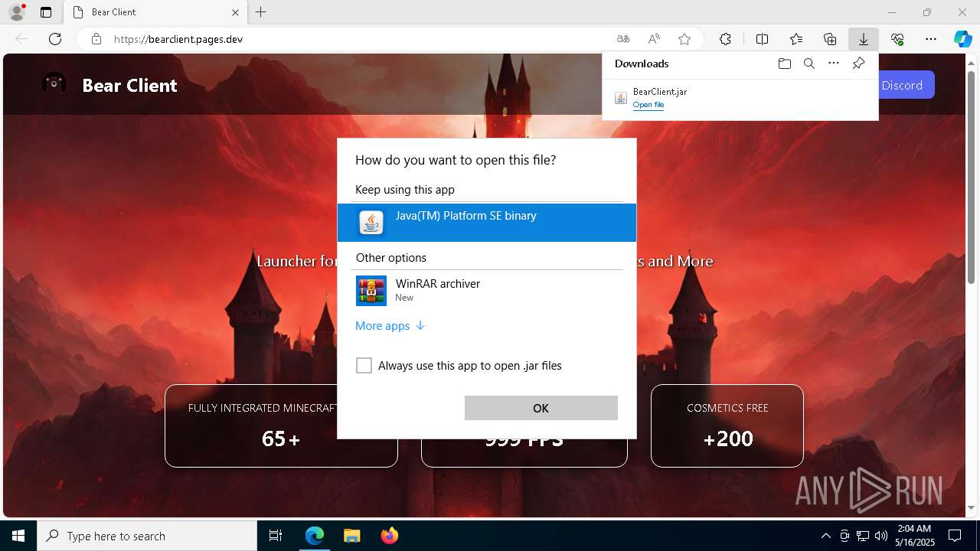Click the taskbar search box
The height and width of the screenshot is (551, 980).
click(147, 536)
